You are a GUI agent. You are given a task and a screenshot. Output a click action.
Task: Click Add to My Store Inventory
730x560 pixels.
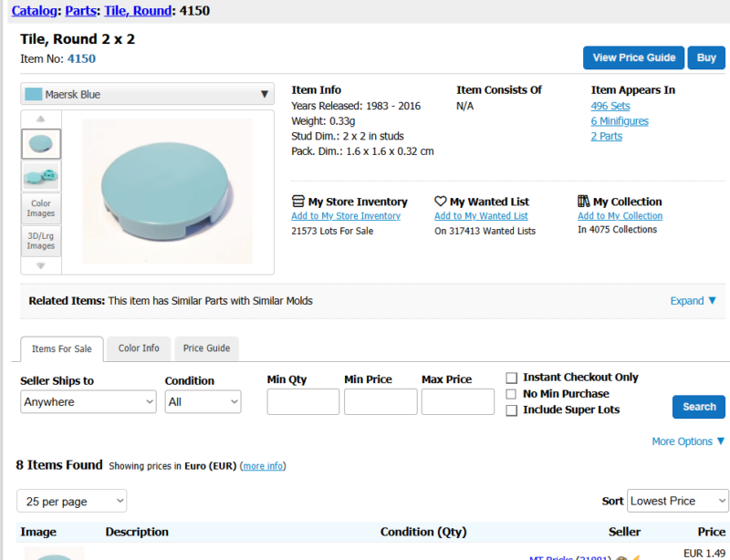[x=346, y=216]
